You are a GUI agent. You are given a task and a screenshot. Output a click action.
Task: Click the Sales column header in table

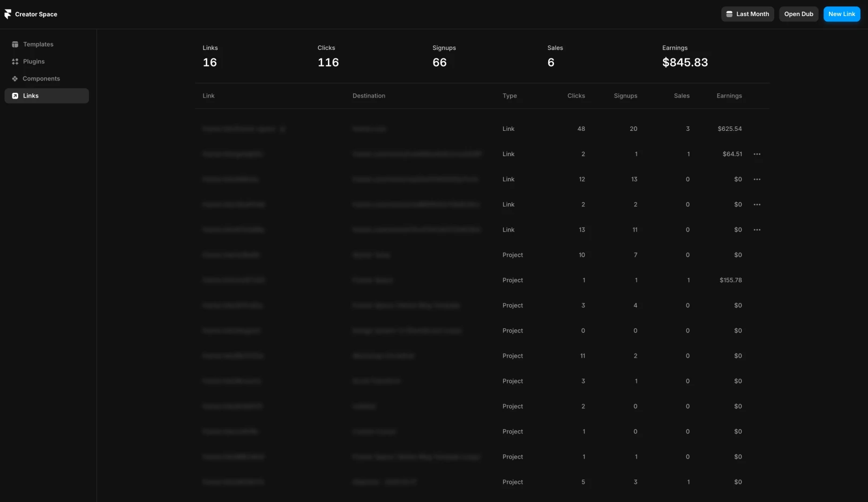point(682,96)
